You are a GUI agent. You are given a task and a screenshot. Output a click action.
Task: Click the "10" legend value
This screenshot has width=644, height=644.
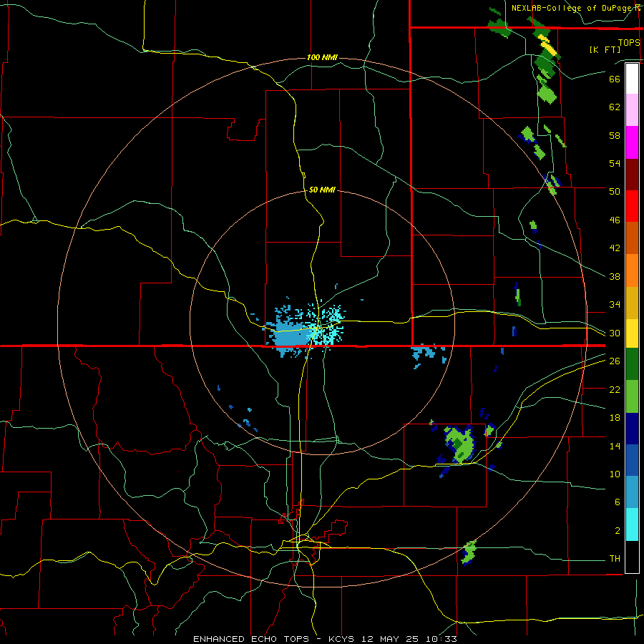(615, 474)
